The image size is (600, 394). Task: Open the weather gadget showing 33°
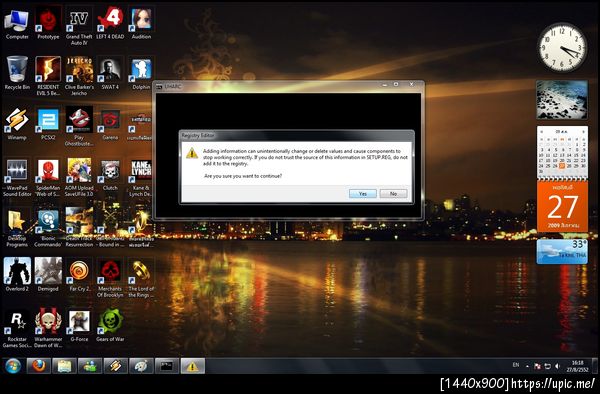[562, 252]
